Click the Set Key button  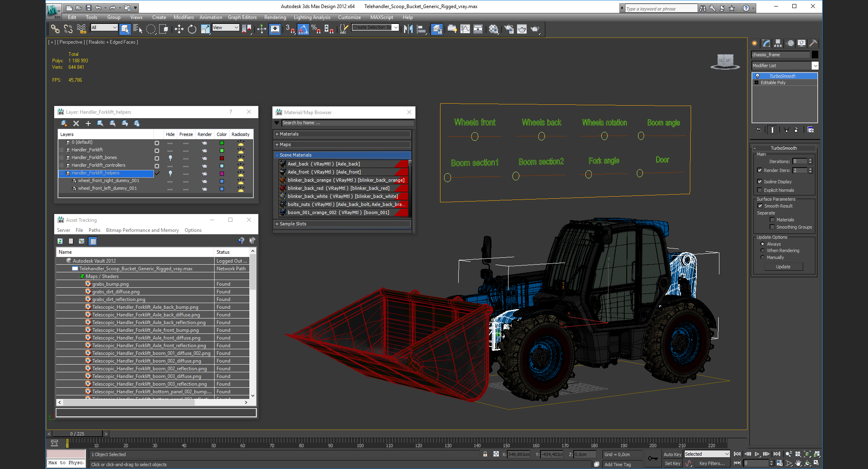pyautogui.click(x=672, y=463)
